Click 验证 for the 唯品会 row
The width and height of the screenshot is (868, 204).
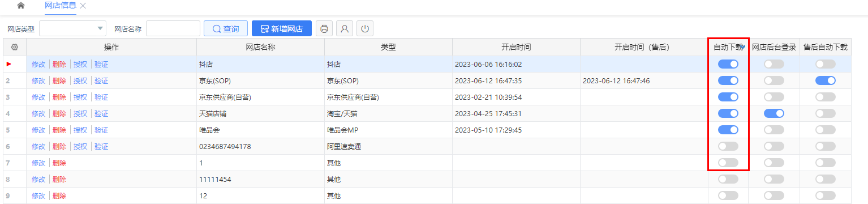tap(101, 130)
